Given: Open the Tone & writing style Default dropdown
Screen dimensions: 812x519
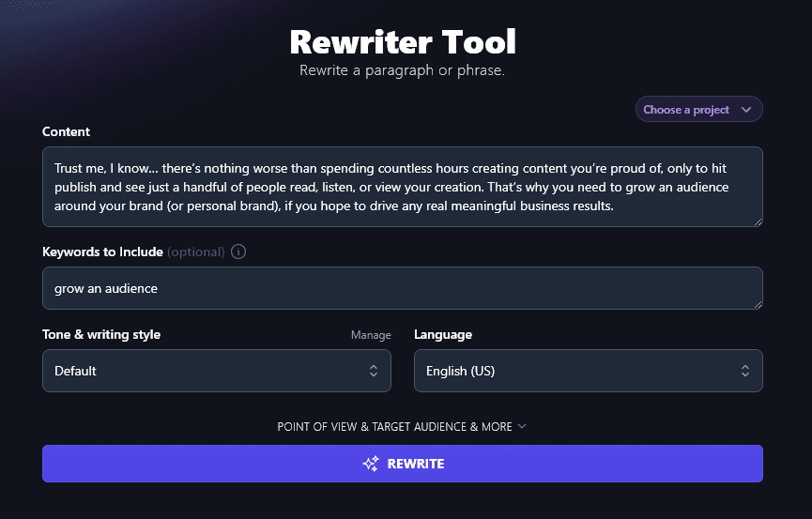Looking at the screenshot, I should point(216,371).
